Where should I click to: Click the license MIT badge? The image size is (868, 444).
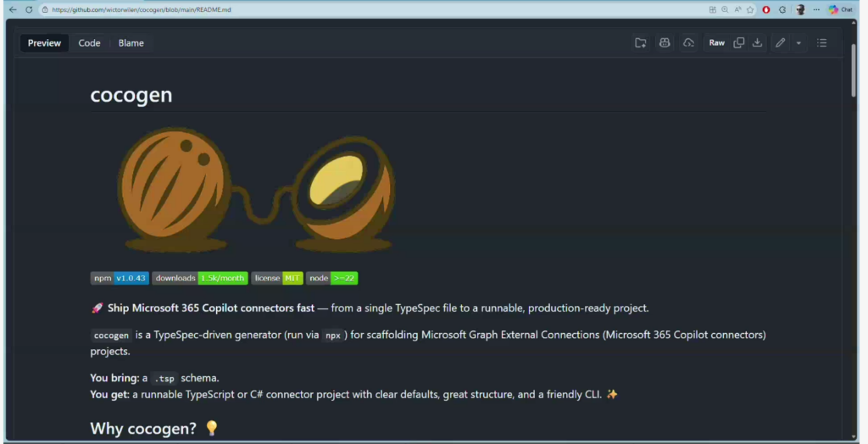277,278
